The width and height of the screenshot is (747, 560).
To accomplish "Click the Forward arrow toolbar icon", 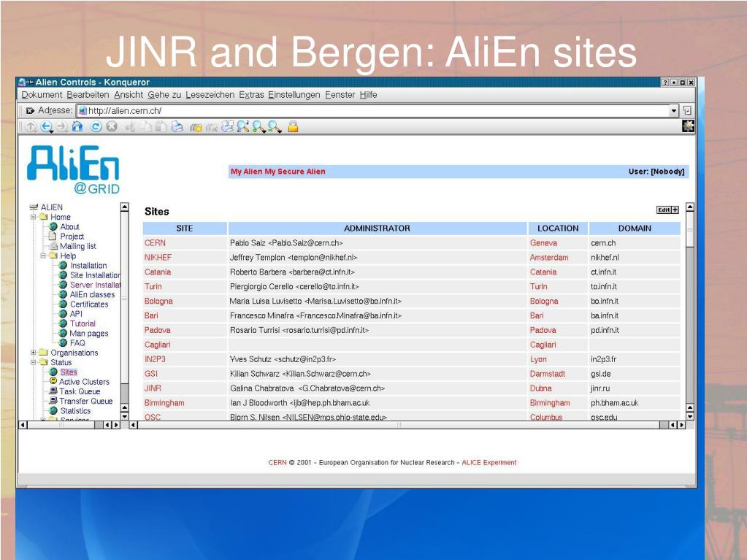I will click(x=61, y=126).
